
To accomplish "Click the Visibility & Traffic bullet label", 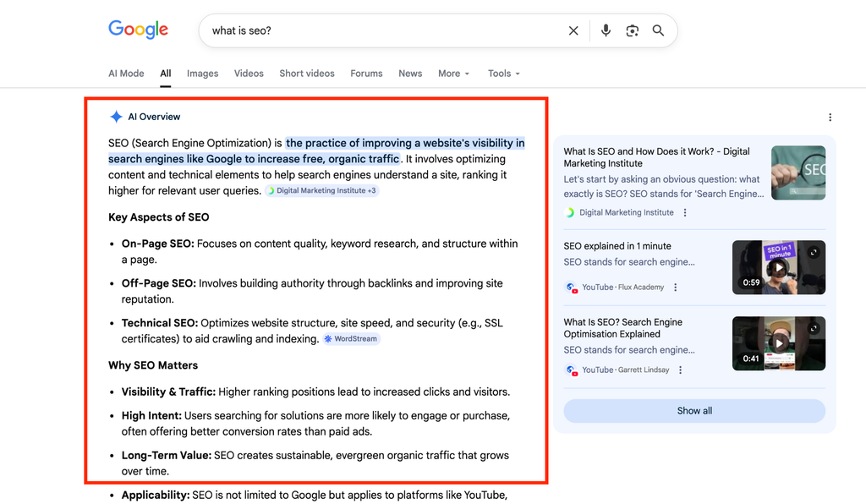I will point(168,392).
